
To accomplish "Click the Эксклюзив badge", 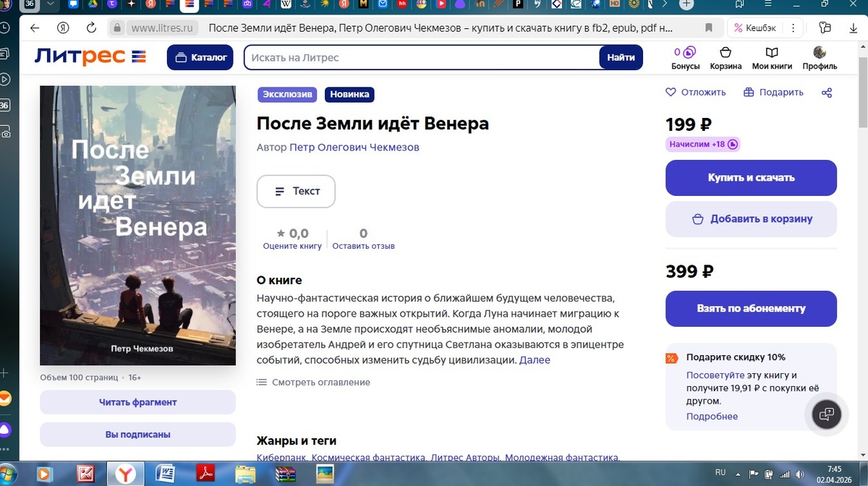I will coord(288,94).
